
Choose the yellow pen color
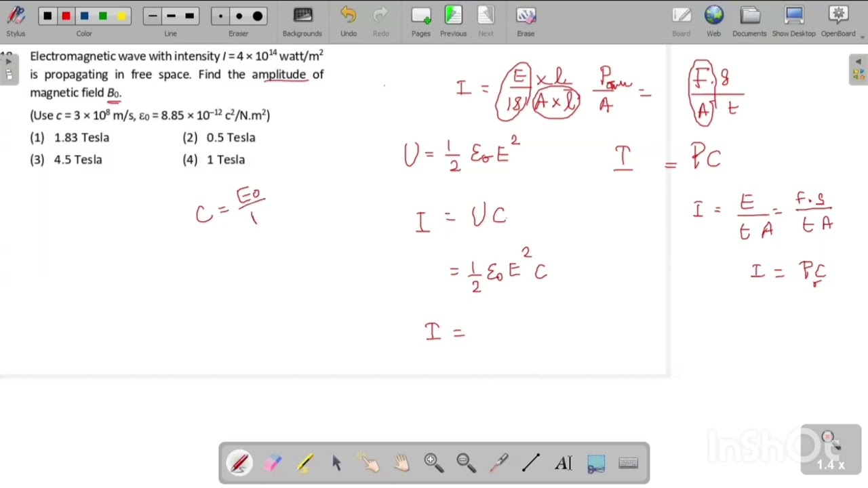tap(121, 16)
